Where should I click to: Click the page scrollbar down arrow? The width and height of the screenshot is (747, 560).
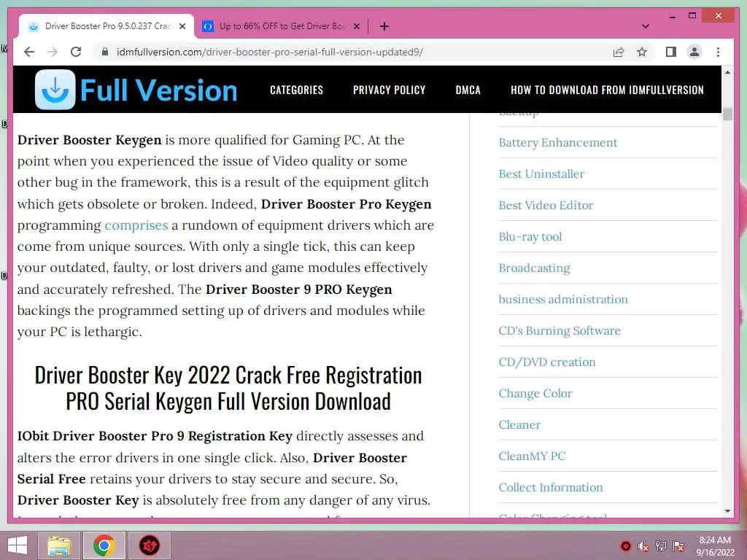tap(727, 511)
